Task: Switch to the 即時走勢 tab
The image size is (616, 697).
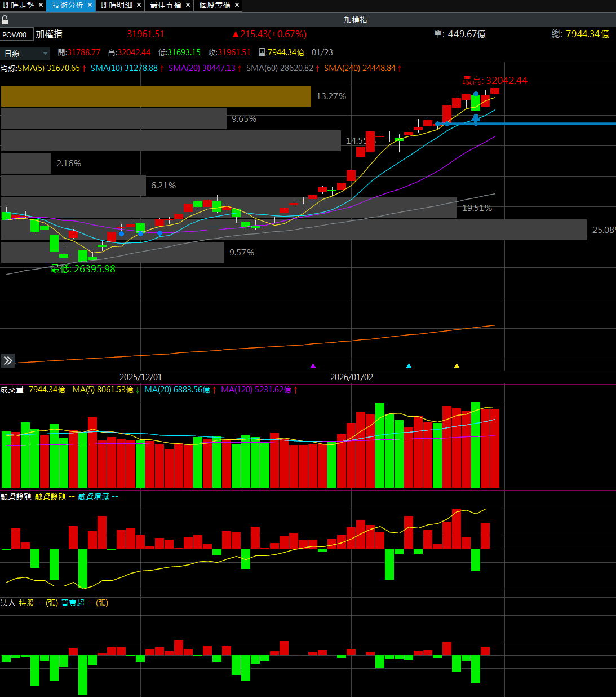Action: 18,5
